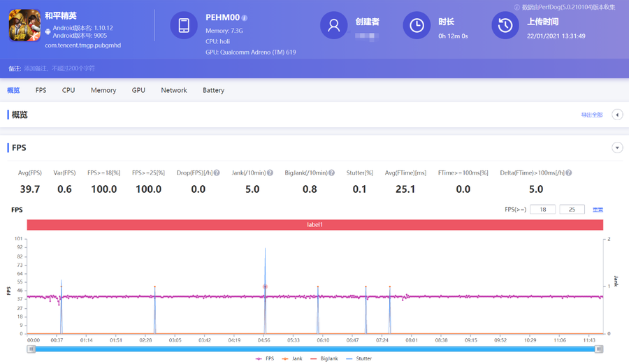Click the 上传时间 history icon
This screenshot has height=364, width=629.
click(505, 25)
